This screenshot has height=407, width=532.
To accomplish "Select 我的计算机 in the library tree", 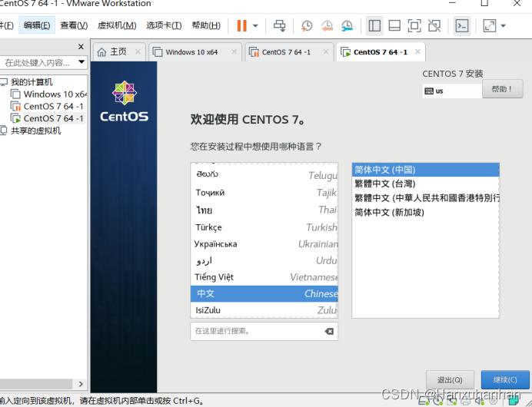I will tap(32, 82).
